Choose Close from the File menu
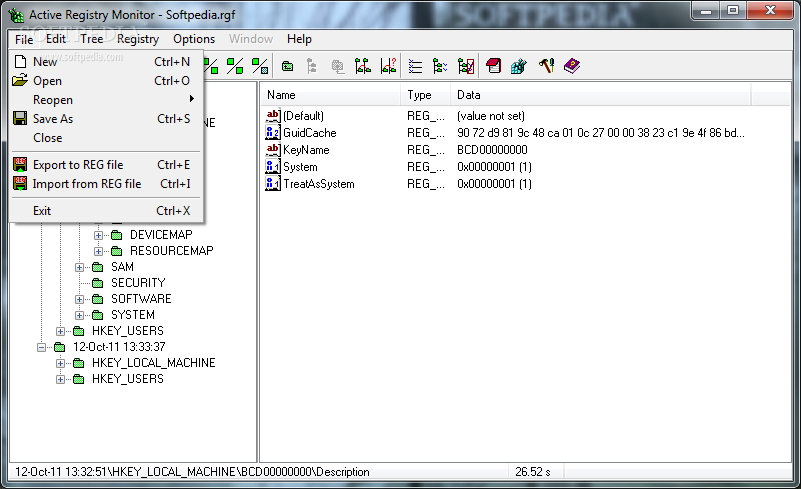This screenshot has width=801, height=489. tap(106, 137)
